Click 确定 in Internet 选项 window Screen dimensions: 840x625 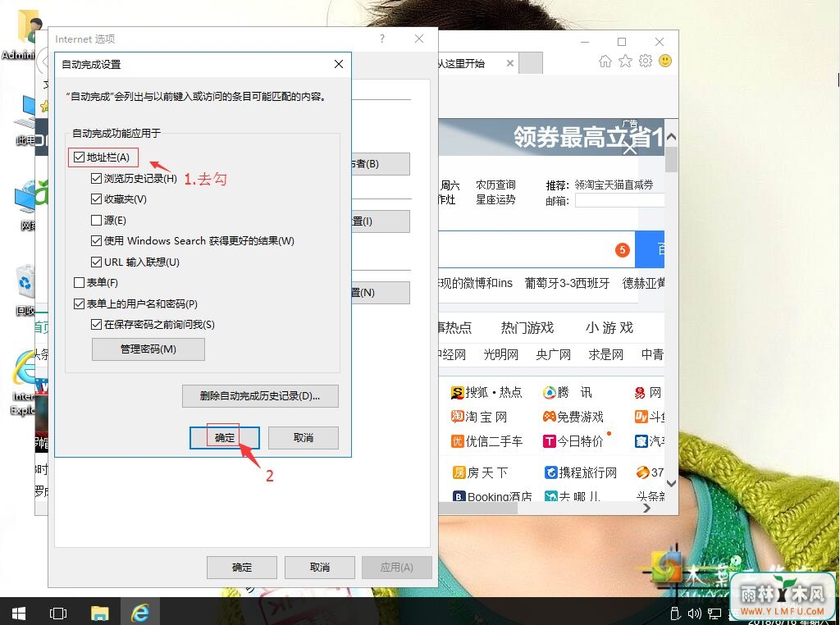click(x=242, y=567)
